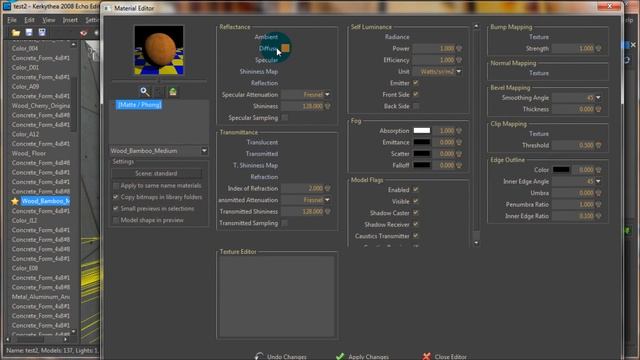Click the green icon beside the magnifier

click(173, 91)
